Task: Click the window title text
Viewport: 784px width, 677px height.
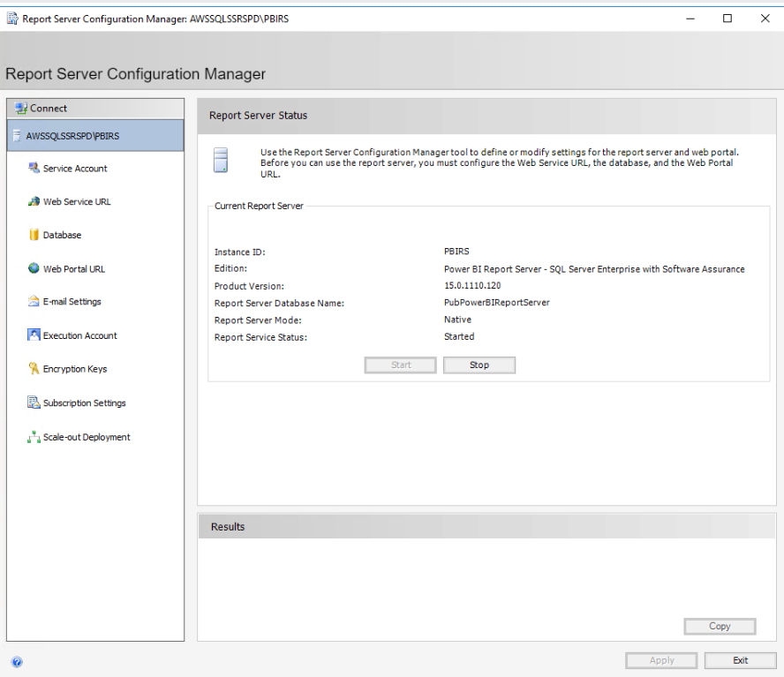Action: [x=155, y=19]
